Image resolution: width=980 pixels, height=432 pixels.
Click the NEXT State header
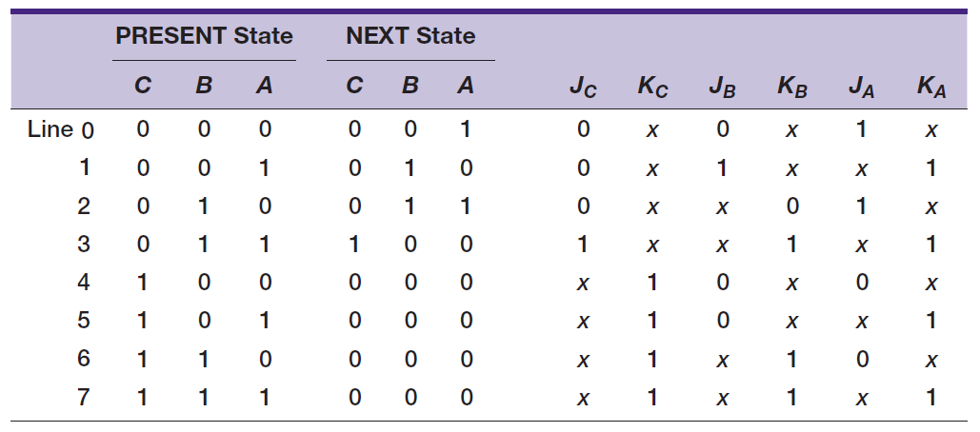tap(410, 37)
